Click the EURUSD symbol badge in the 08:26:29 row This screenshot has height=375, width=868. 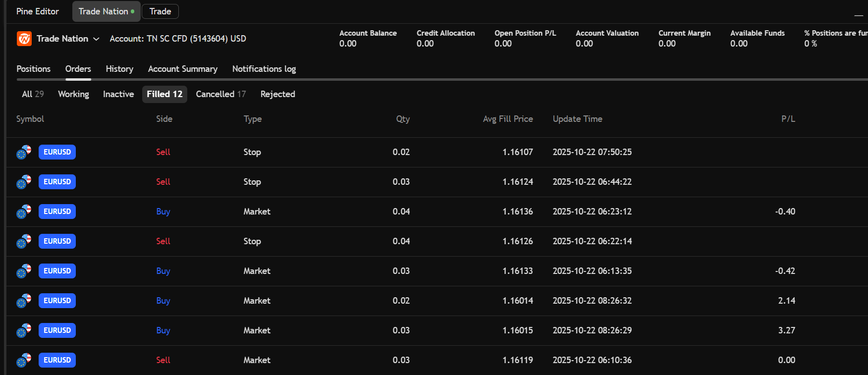coord(57,330)
